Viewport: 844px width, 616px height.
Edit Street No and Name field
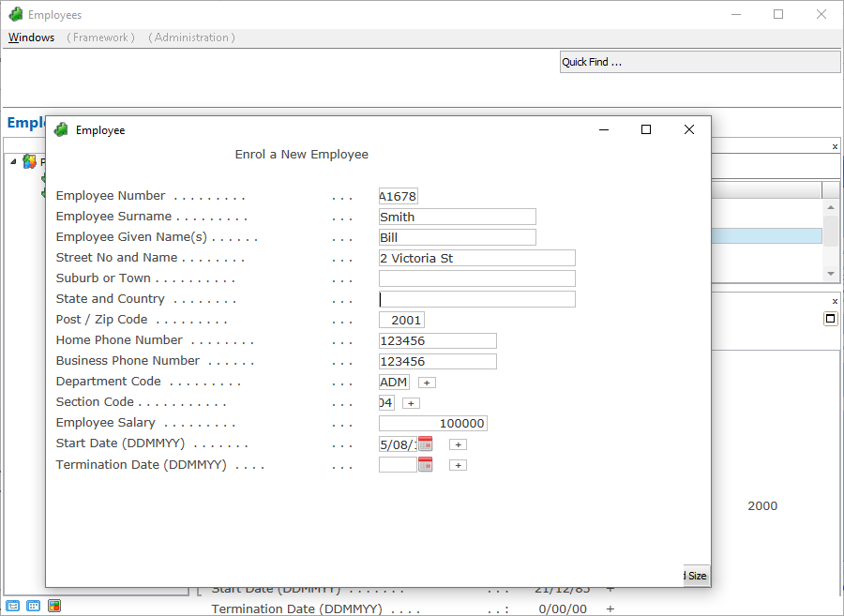click(x=477, y=258)
